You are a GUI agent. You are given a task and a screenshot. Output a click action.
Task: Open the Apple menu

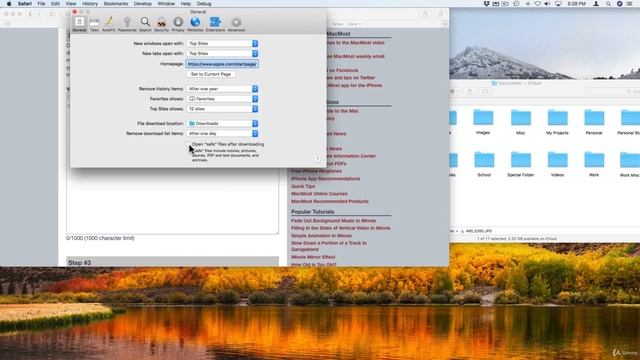pyautogui.click(x=9, y=4)
